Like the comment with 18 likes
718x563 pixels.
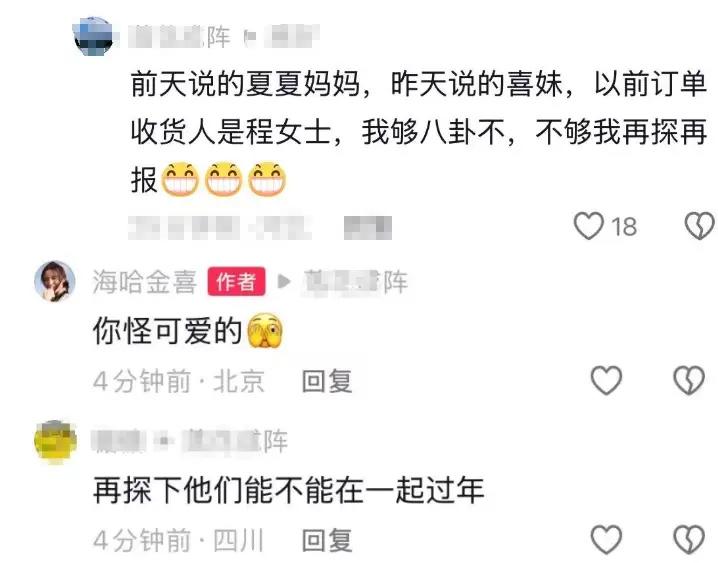[589, 226]
